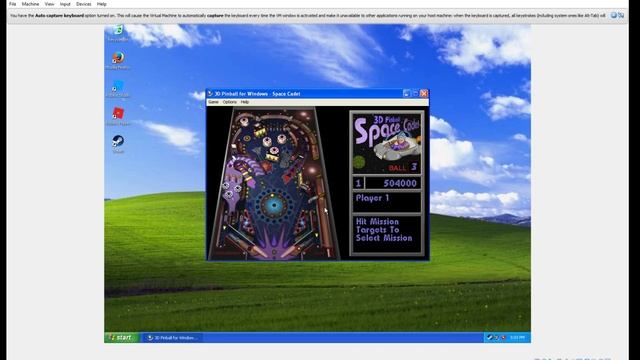Open the Recycle Bin desktop icon
Screen dimensions: 640x360
coord(118,32)
